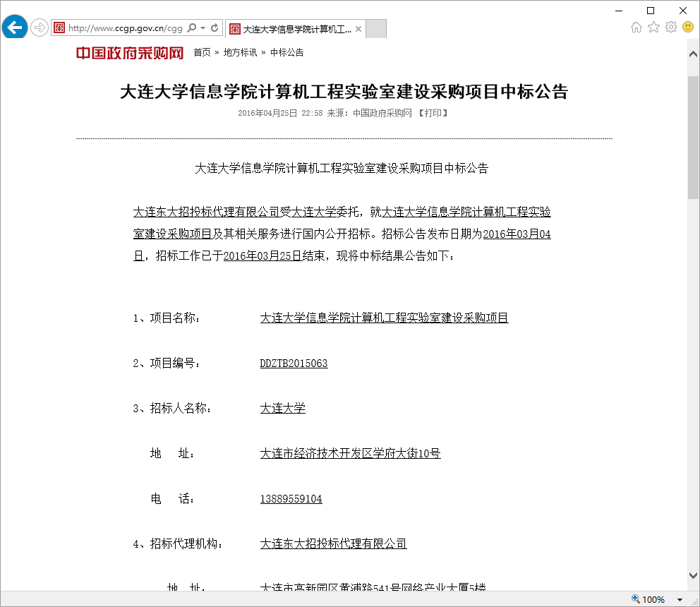Click the scrollbar up arrow
This screenshot has height=607, width=700.
click(x=693, y=54)
